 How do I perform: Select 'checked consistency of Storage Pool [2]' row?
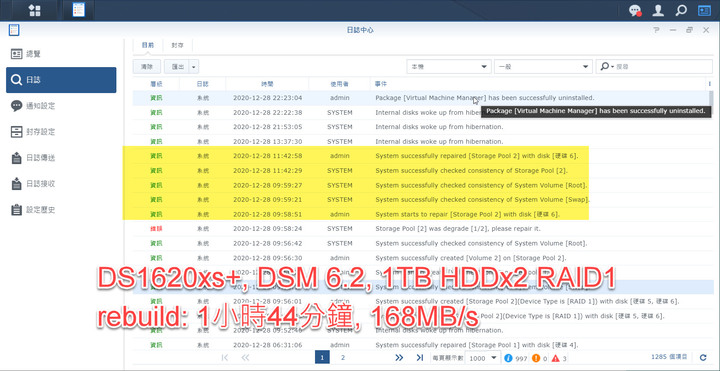click(x=420, y=170)
